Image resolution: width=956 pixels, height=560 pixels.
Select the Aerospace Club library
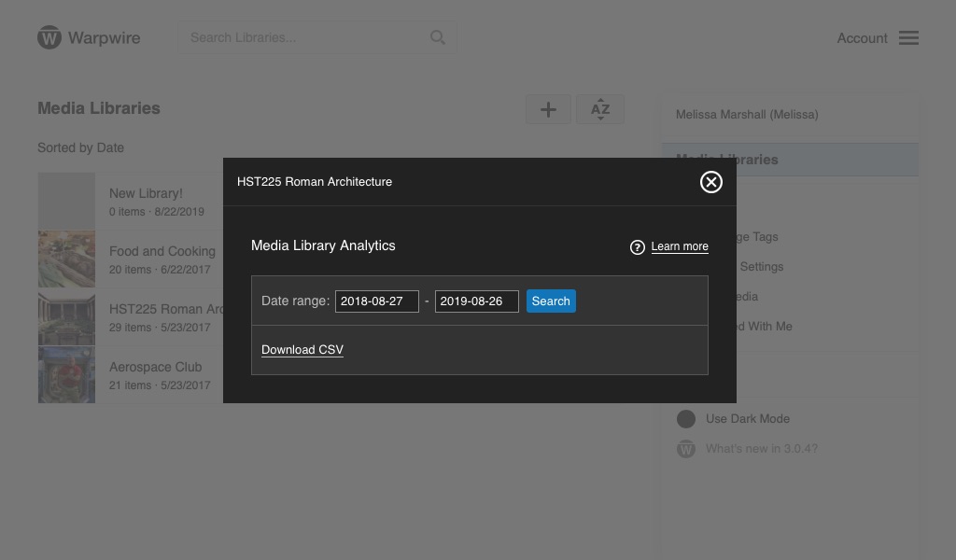156,367
